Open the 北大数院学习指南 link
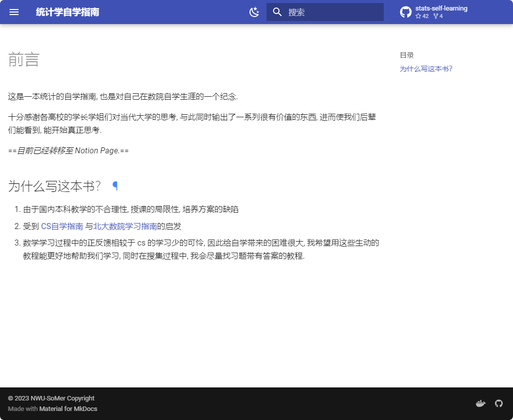The height and width of the screenshot is (420, 513). (125, 226)
